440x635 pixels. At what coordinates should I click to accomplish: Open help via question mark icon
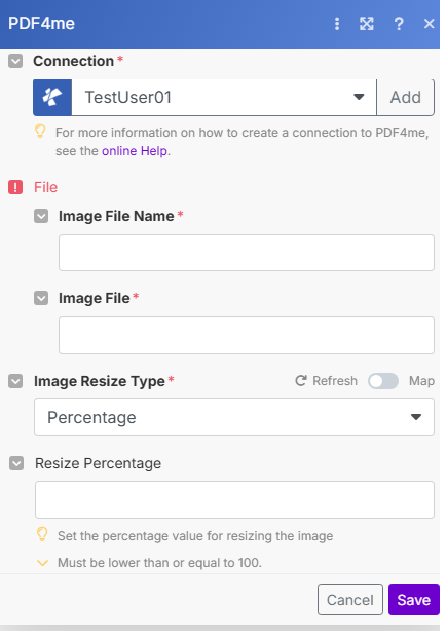point(399,24)
